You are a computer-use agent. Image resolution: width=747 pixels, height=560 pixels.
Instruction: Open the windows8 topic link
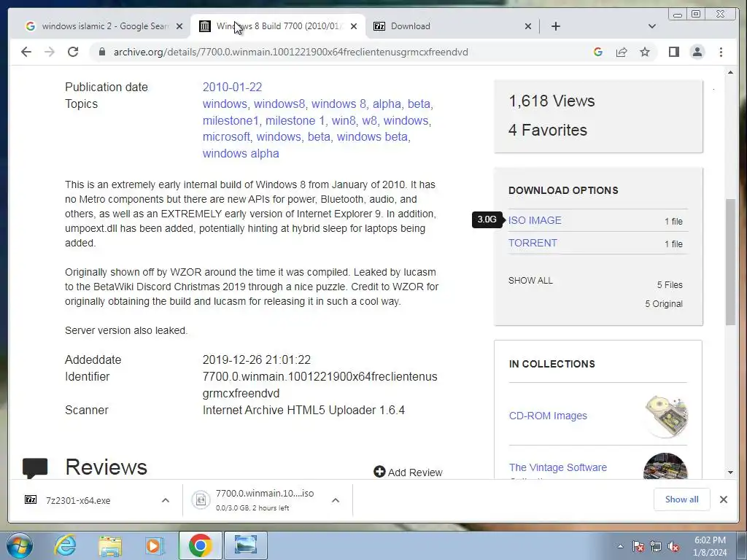[279, 104]
